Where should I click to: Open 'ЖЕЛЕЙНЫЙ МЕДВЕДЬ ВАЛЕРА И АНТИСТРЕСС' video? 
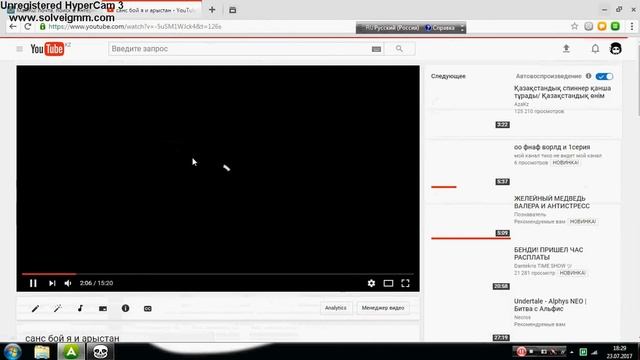pos(551,202)
